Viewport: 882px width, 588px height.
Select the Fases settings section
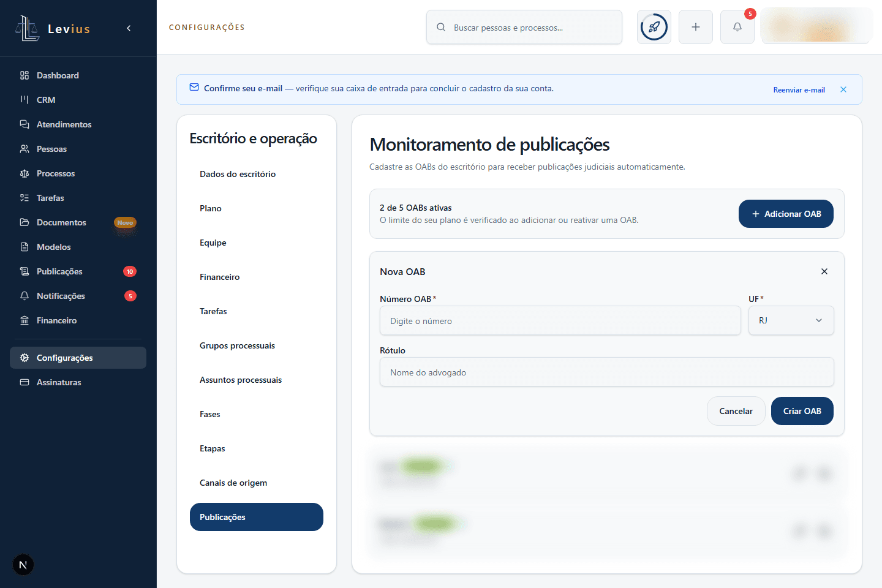click(257, 414)
